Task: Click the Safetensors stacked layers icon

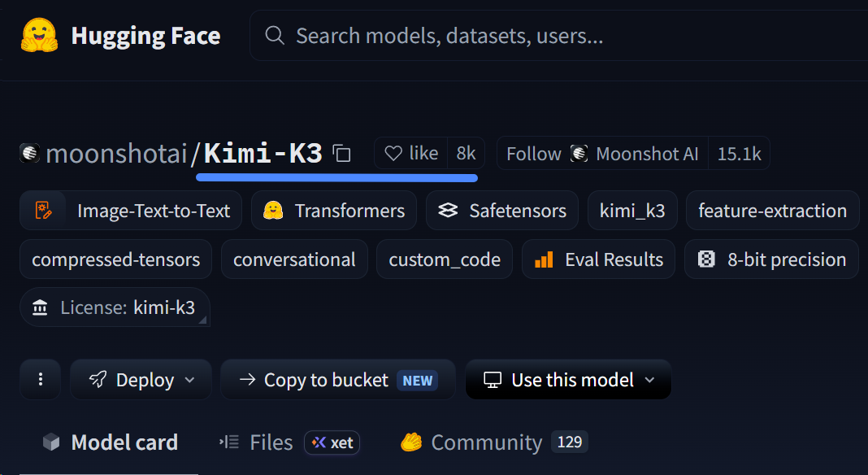Action: pos(448,211)
